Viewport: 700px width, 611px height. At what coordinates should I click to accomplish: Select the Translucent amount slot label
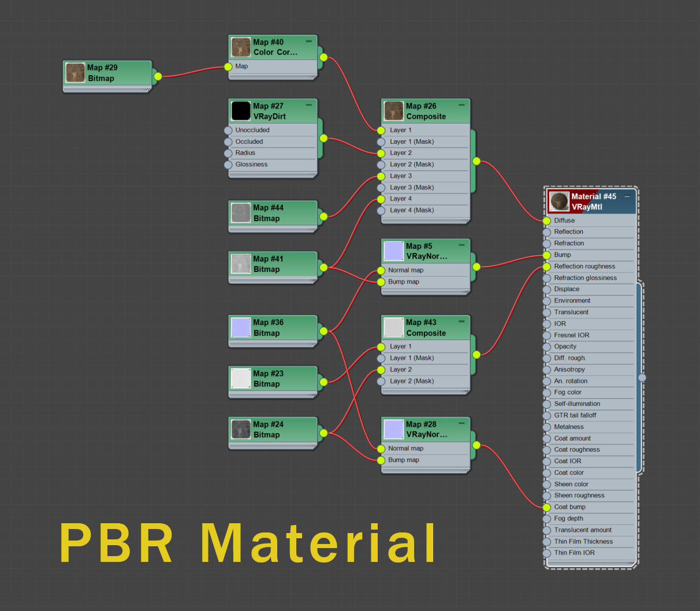583,530
